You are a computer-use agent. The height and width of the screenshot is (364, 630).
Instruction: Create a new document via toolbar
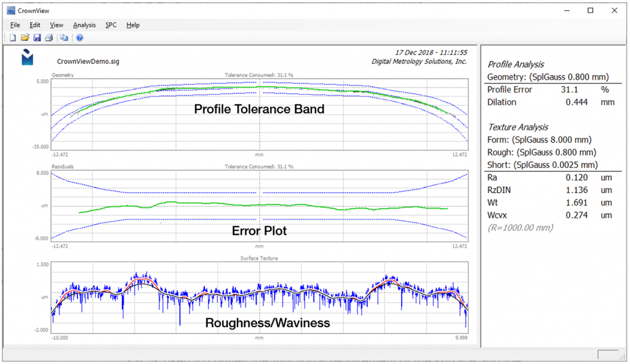click(x=12, y=38)
